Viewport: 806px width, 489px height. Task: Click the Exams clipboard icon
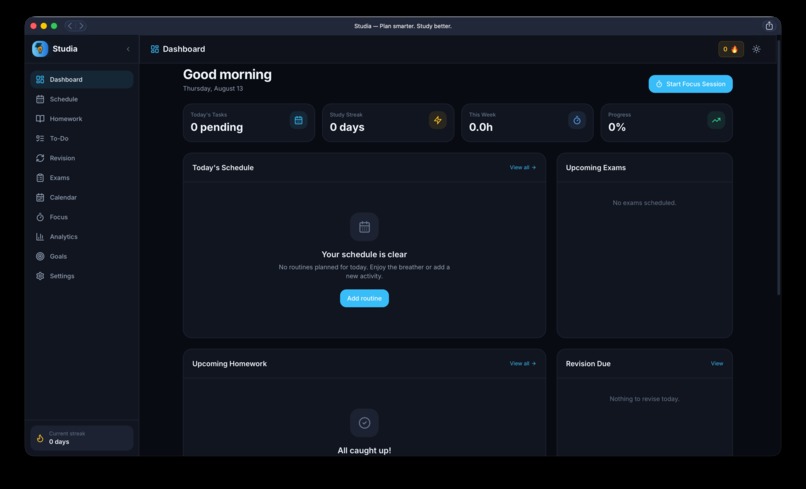[x=40, y=178]
